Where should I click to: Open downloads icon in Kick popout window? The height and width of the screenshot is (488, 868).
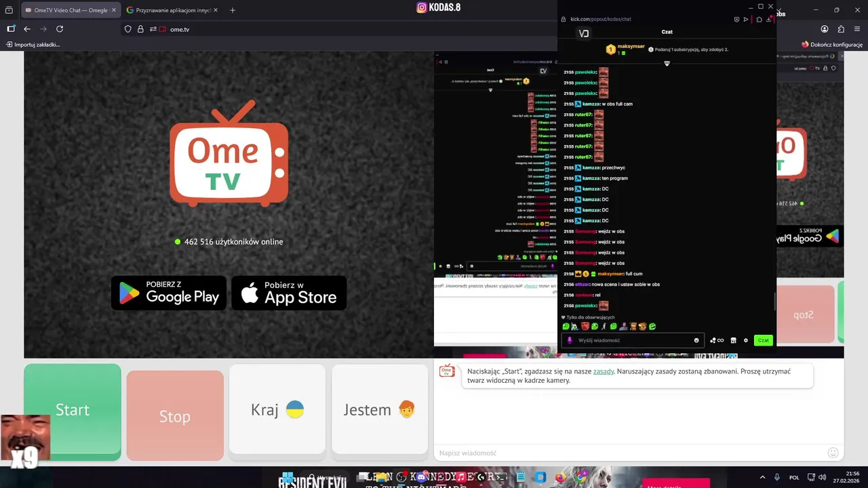coord(769,20)
